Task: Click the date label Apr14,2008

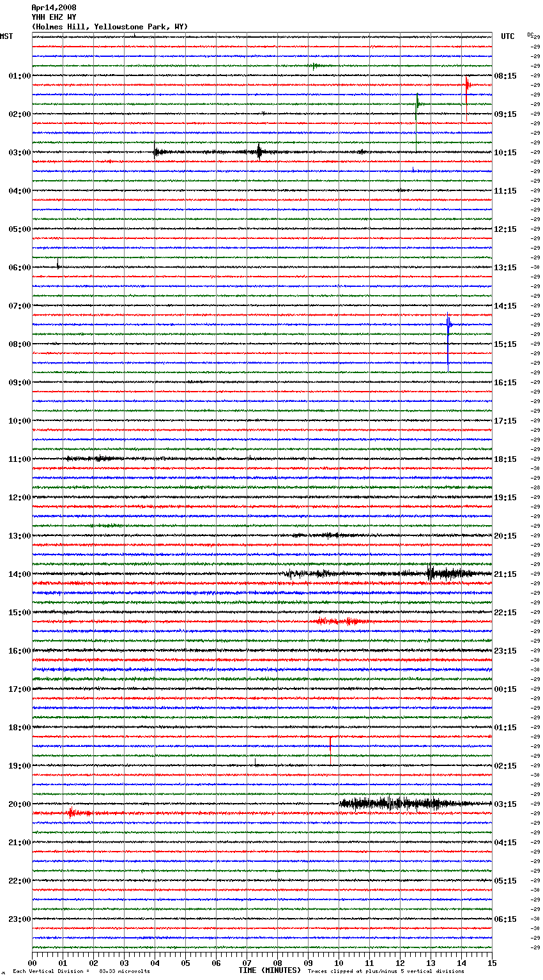Action: tap(54, 8)
